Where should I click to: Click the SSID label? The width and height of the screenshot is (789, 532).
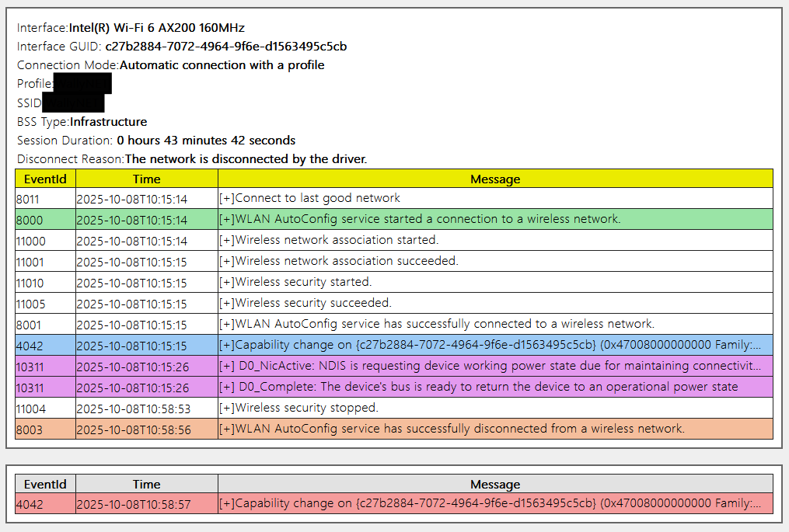pyautogui.click(x=30, y=103)
